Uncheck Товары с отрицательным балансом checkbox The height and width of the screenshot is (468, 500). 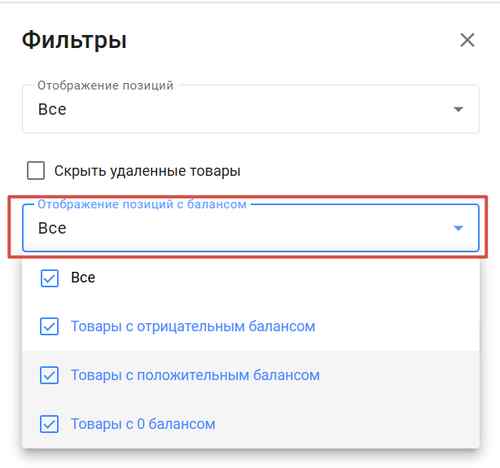coord(49,326)
